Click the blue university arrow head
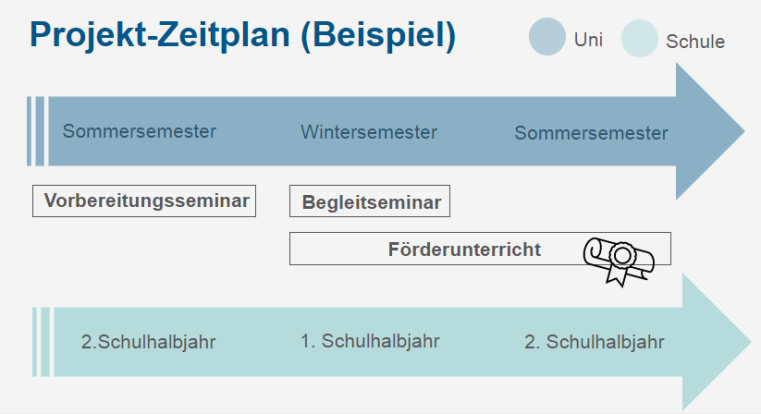This screenshot has width=761, height=414. tap(711, 133)
